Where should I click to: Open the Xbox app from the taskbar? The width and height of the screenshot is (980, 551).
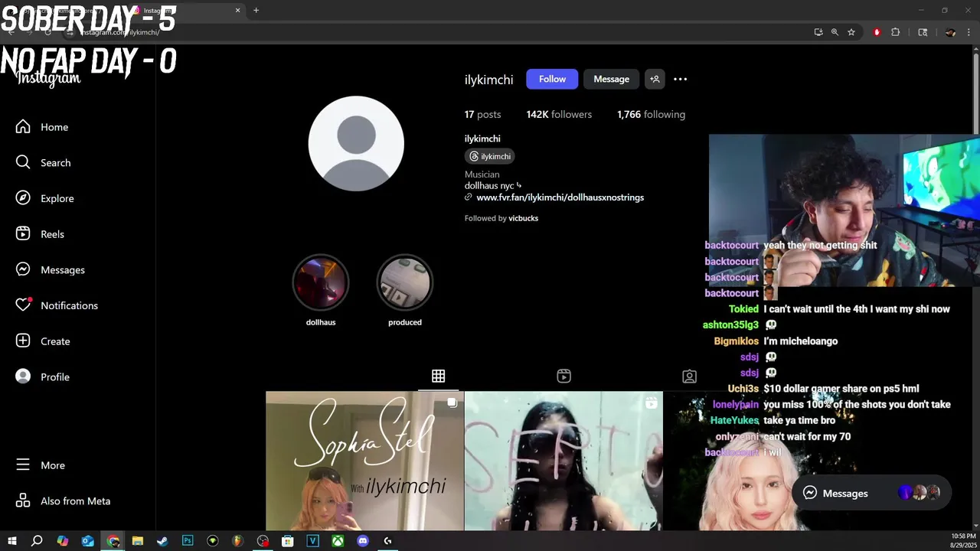[338, 541]
